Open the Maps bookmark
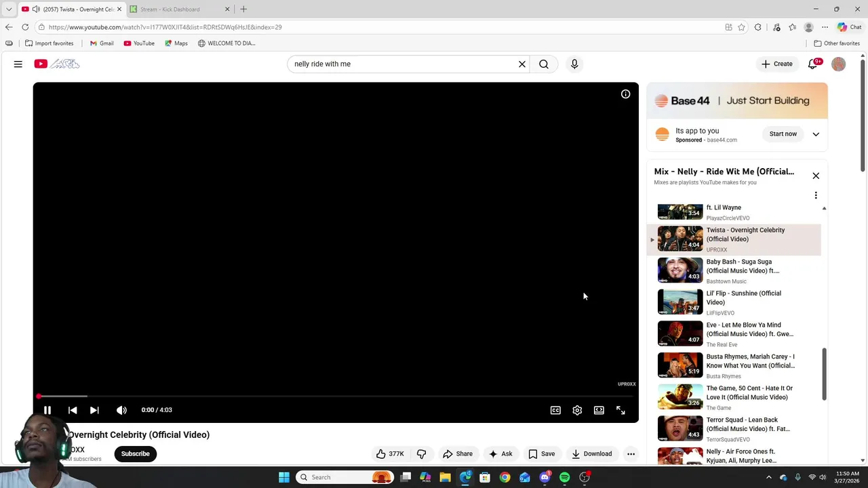The width and height of the screenshot is (868, 488). (x=176, y=43)
